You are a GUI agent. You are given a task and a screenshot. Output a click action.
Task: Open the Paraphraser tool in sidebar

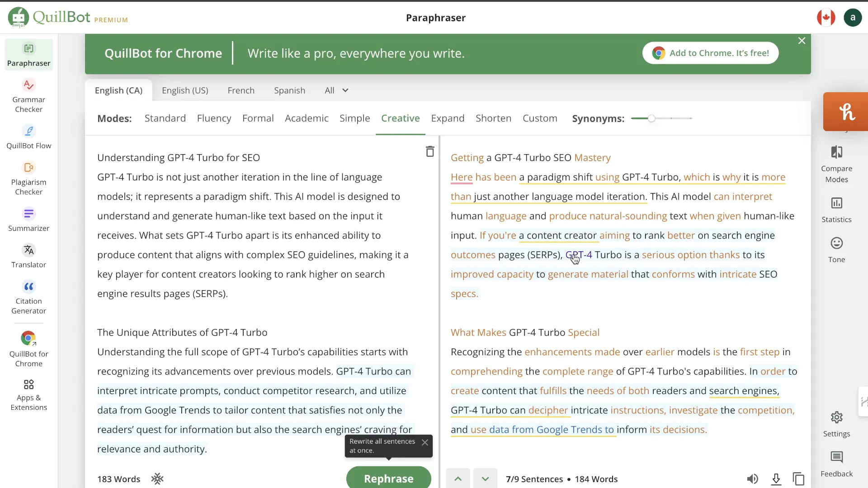point(29,55)
